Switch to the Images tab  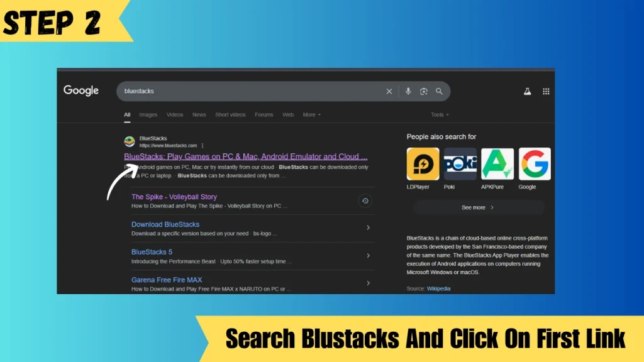click(148, 114)
